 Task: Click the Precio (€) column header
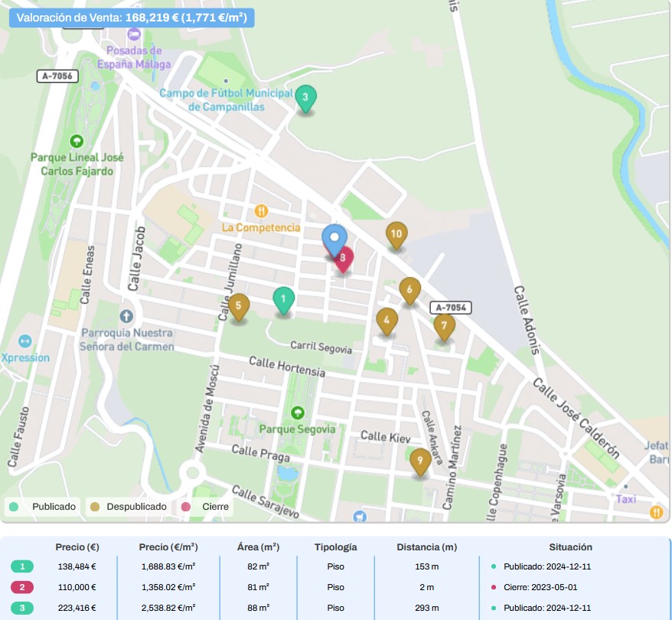tap(77, 547)
